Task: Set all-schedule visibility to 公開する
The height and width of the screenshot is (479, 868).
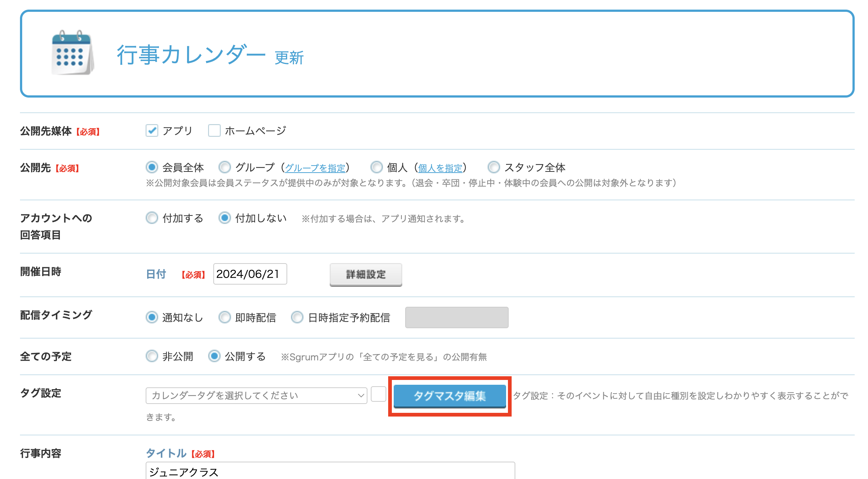Action: (x=214, y=356)
